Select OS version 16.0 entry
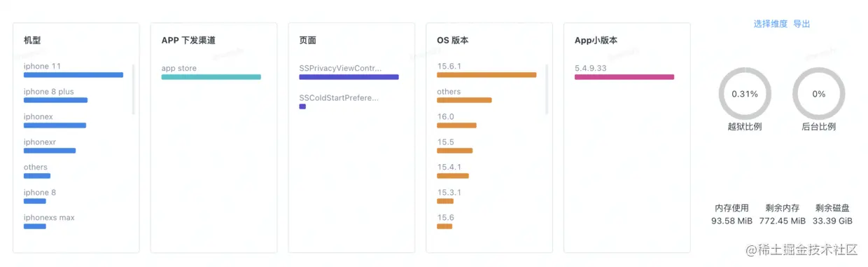The width and height of the screenshot is (868, 267). (x=456, y=121)
